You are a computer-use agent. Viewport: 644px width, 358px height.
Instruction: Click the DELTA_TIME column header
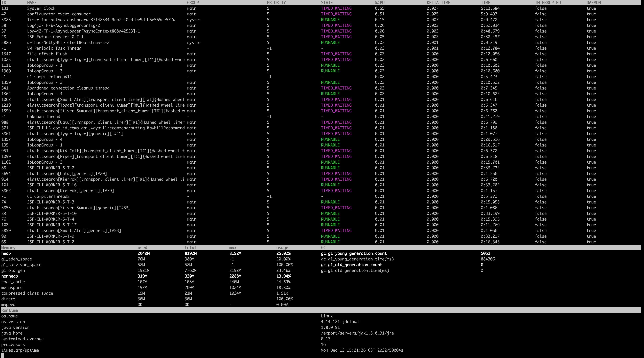point(438,3)
